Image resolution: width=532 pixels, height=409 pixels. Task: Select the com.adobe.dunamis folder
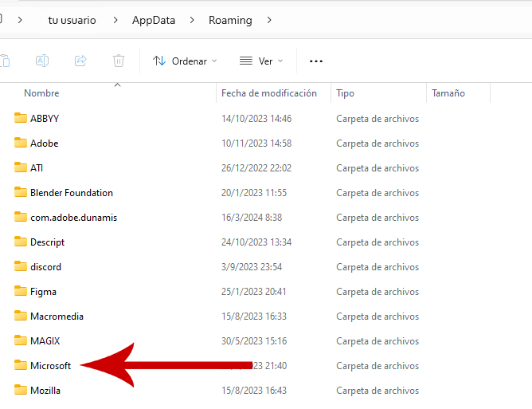(x=73, y=218)
